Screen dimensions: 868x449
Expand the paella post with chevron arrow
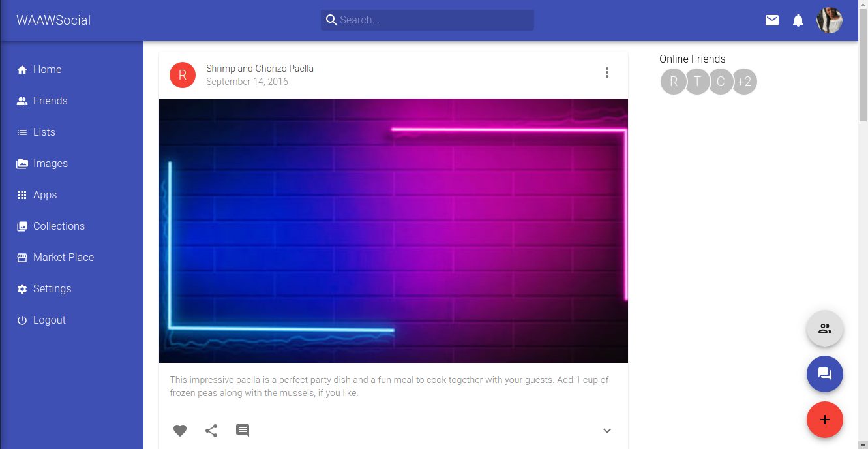click(607, 431)
